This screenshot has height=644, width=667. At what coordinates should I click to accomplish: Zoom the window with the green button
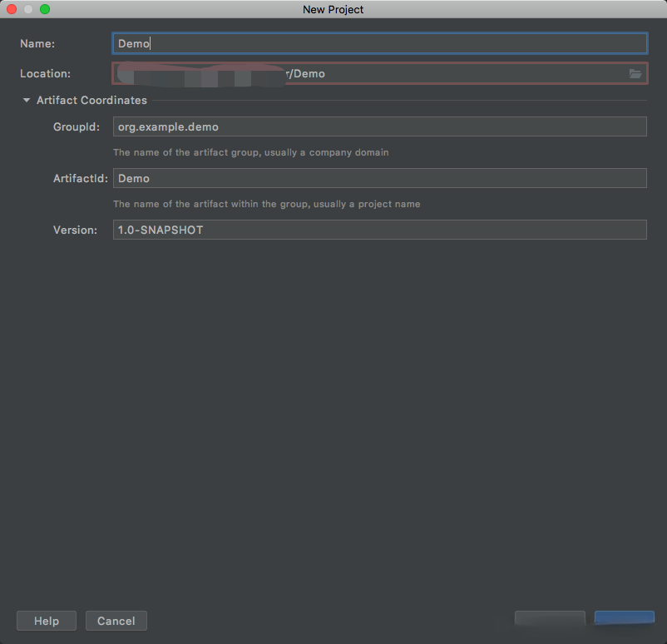point(45,9)
